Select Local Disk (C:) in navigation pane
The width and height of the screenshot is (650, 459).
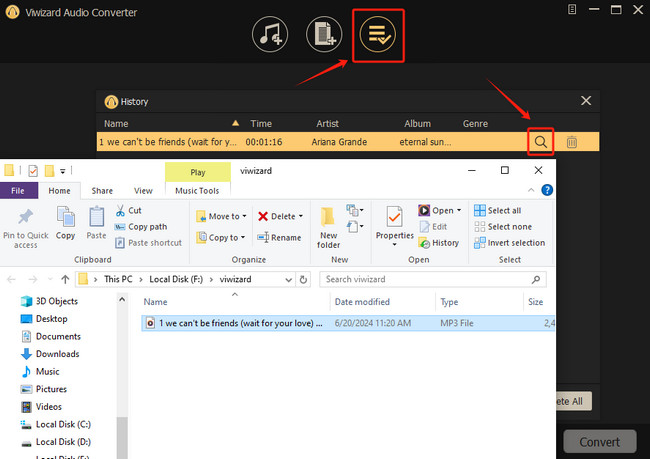pyautogui.click(x=56, y=424)
